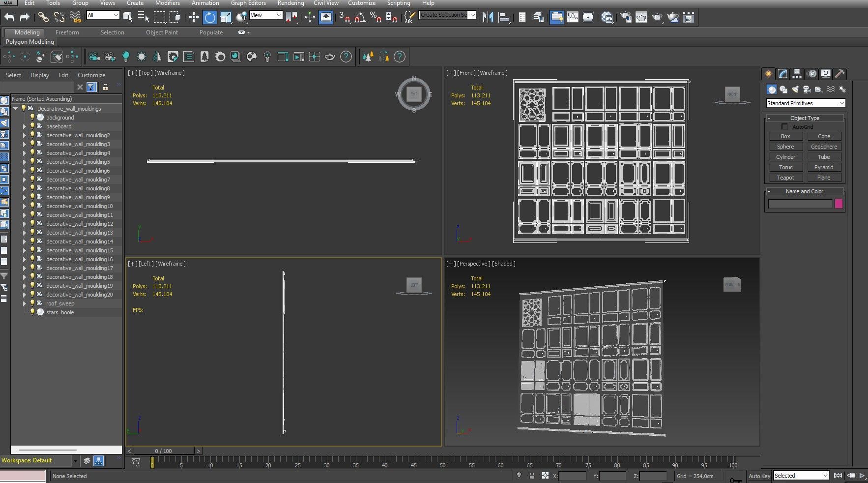Open Curve Editor icon in toolbar
Image resolution: width=868 pixels, height=483 pixels.
coord(573,17)
